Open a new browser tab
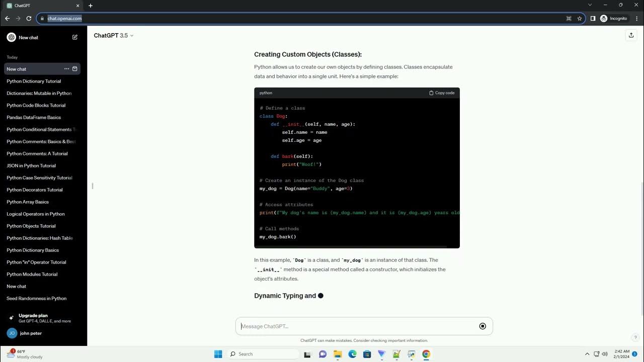This screenshot has height=362, width=644. [91, 6]
